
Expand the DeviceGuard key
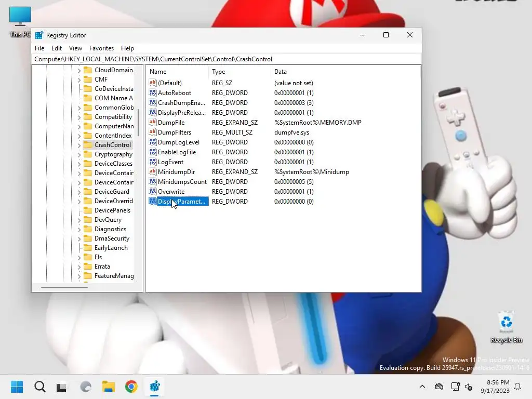click(x=79, y=192)
